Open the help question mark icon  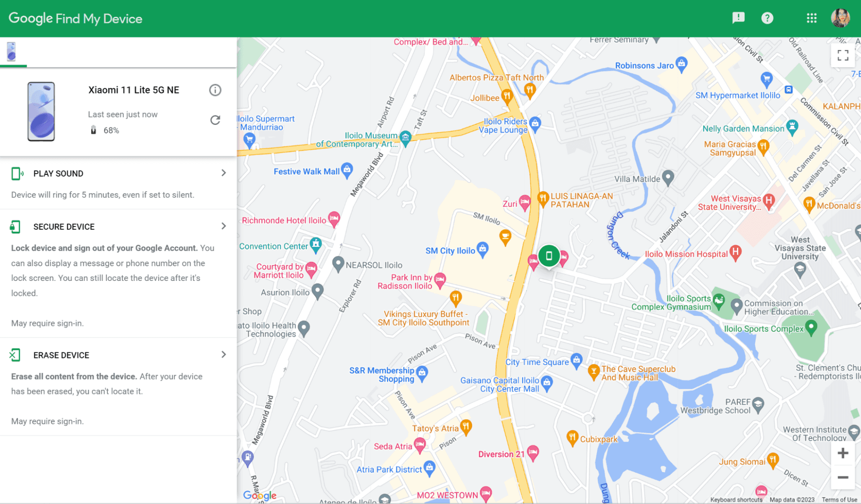(x=767, y=18)
